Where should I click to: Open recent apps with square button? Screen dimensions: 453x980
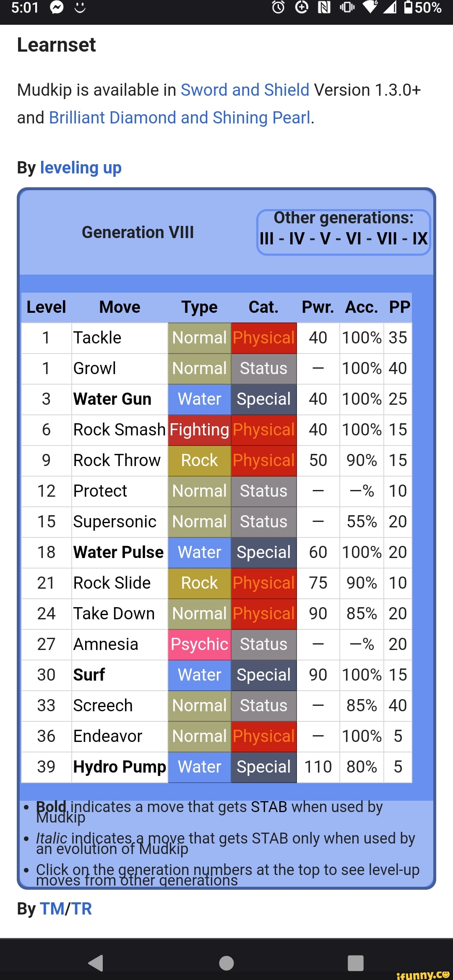point(356,962)
